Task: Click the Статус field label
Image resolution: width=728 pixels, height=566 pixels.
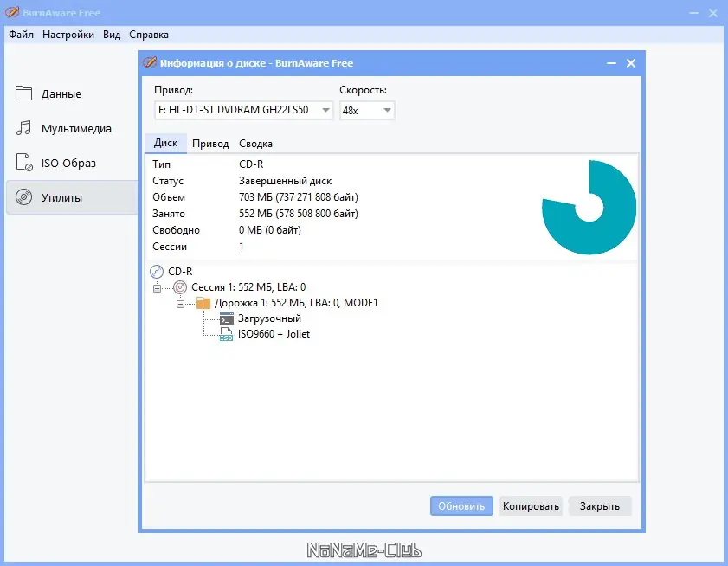Action: [168, 181]
